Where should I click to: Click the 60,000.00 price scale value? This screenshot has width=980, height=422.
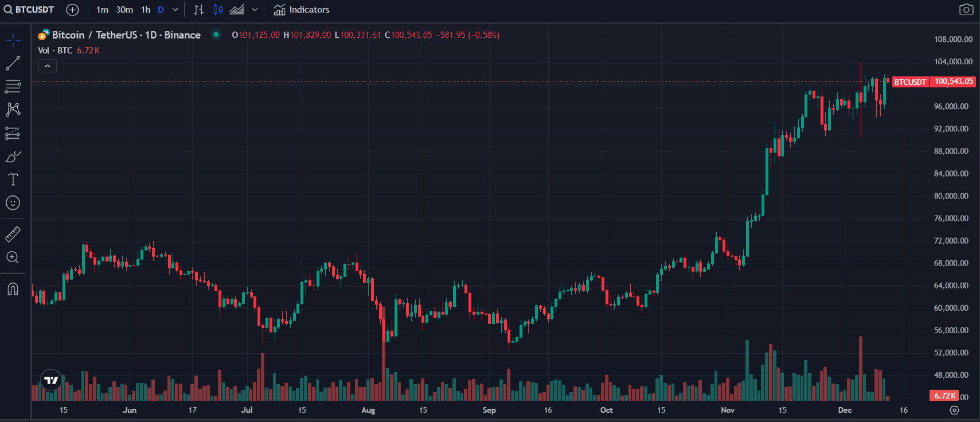951,307
